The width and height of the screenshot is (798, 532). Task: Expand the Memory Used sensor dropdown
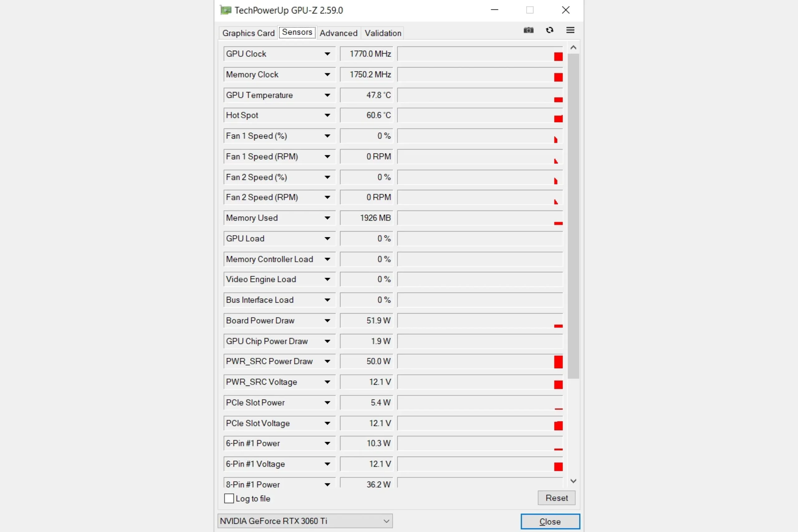click(327, 218)
